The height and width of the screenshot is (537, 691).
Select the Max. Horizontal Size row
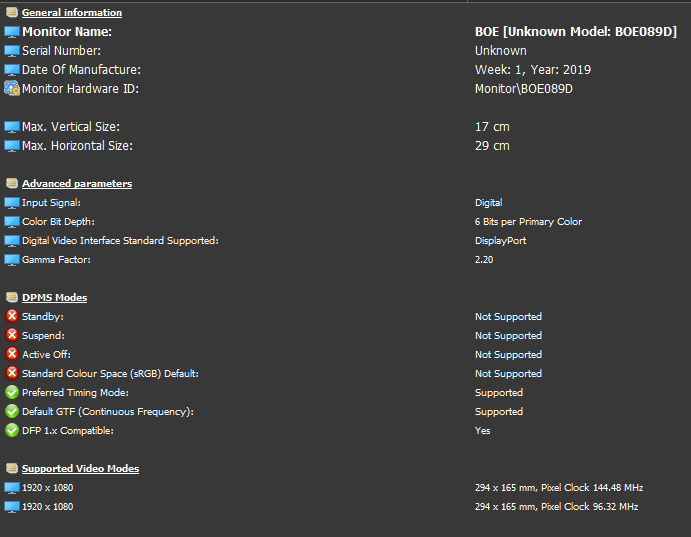point(346,145)
